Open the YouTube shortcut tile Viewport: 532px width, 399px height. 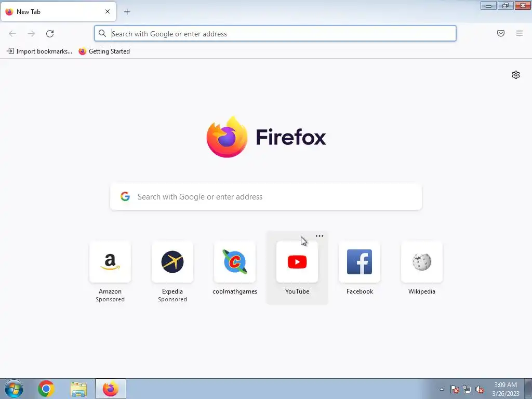tap(297, 262)
